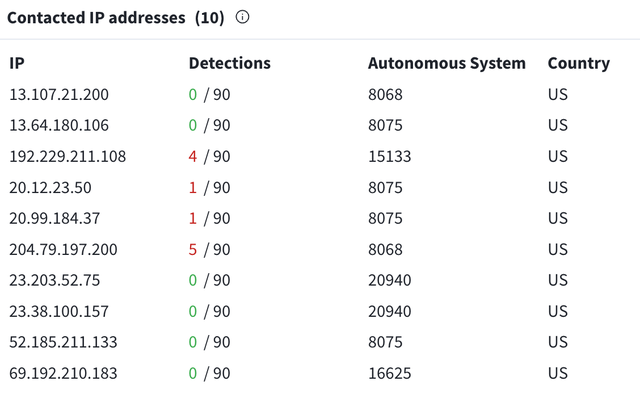
Task: Click the Autonomous System column header
Action: tap(446, 63)
